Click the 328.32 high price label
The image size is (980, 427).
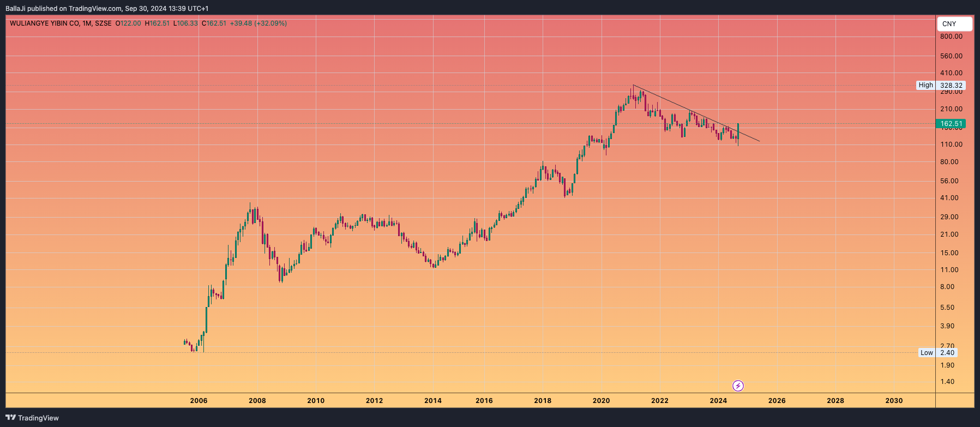point(951,85)
